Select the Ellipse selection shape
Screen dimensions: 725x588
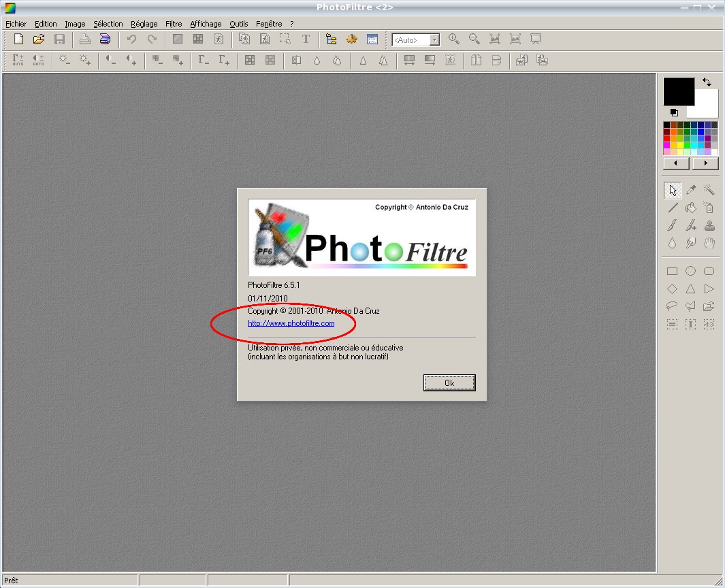tap(690, 272)
